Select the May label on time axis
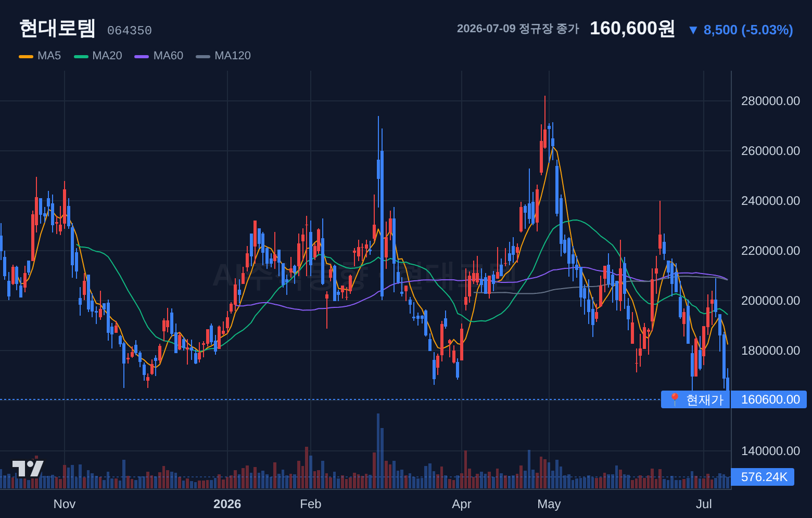 (x=549, y=504)
